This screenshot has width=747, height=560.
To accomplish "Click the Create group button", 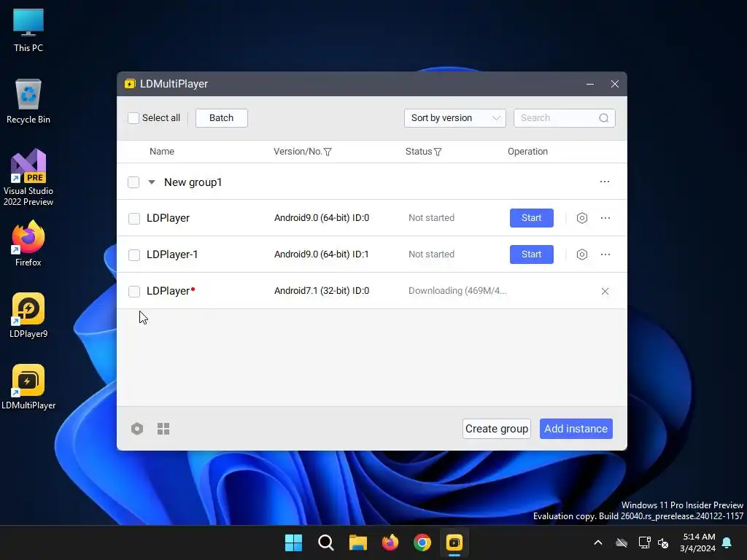I will (496, 429).
